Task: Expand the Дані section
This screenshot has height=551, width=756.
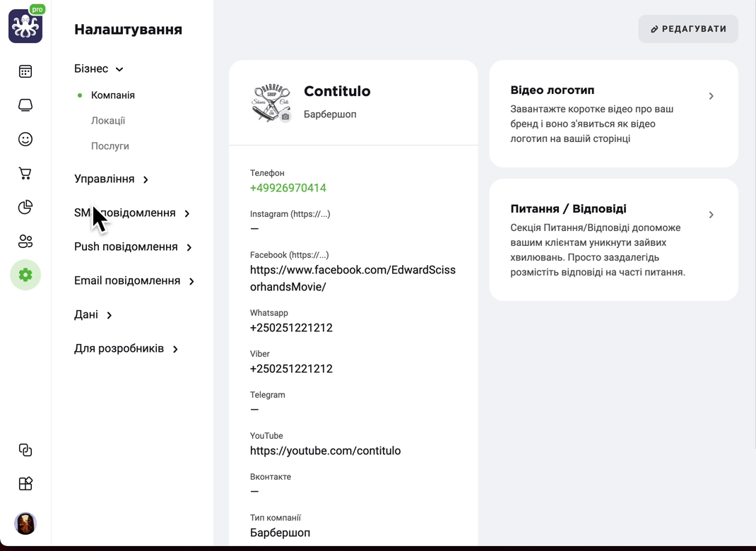Action: pyautogui.click(x=93, y=315)
